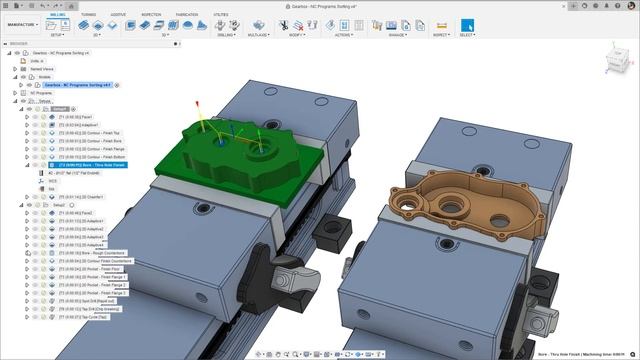
Task: Click the new design plus button
Action: click(574, 6)
